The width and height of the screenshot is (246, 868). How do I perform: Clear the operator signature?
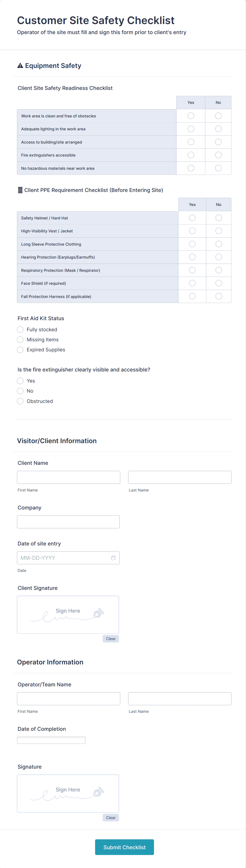pos(111,818)
